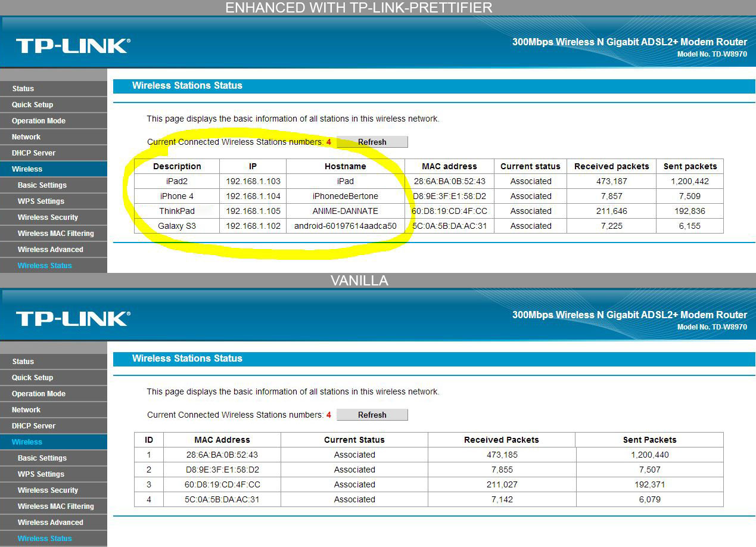Click MAC 28:6A:BA:0B:52:43 in enhanced table
The width and height of the screenshot is (756, 547).
click(x=449, y=181)
